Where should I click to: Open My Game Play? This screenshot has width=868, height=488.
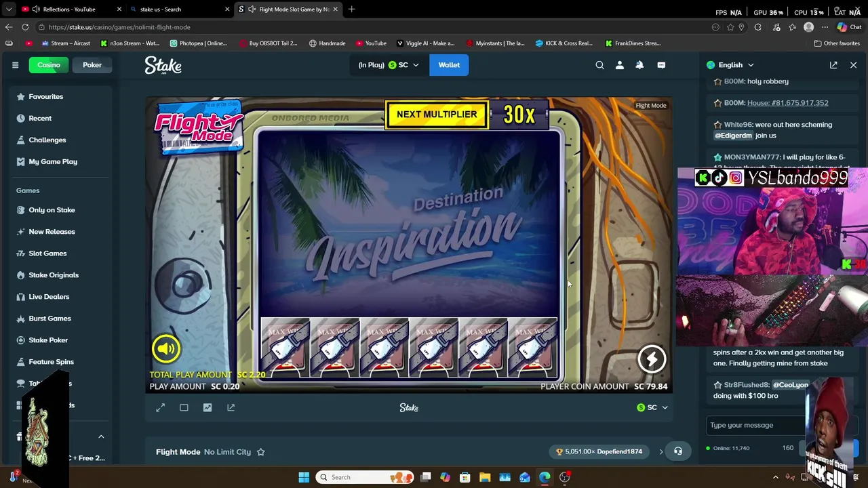tap(53, 161)
